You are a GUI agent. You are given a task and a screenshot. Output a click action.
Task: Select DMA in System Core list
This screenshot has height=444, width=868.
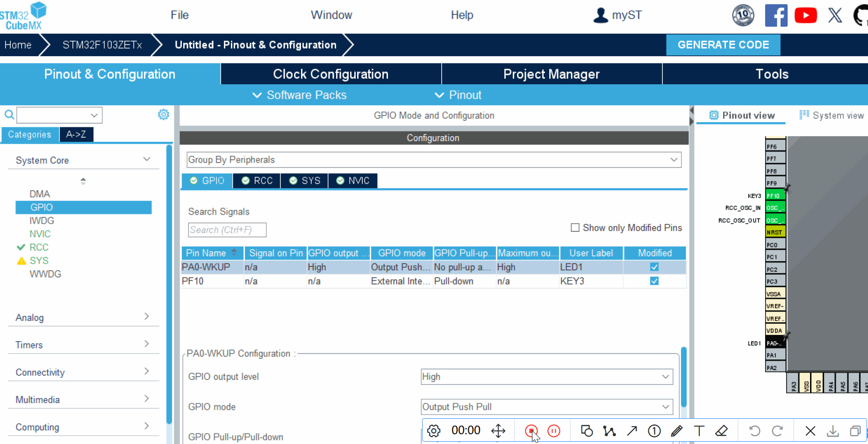pyautogui.click(x=40, y=194)
